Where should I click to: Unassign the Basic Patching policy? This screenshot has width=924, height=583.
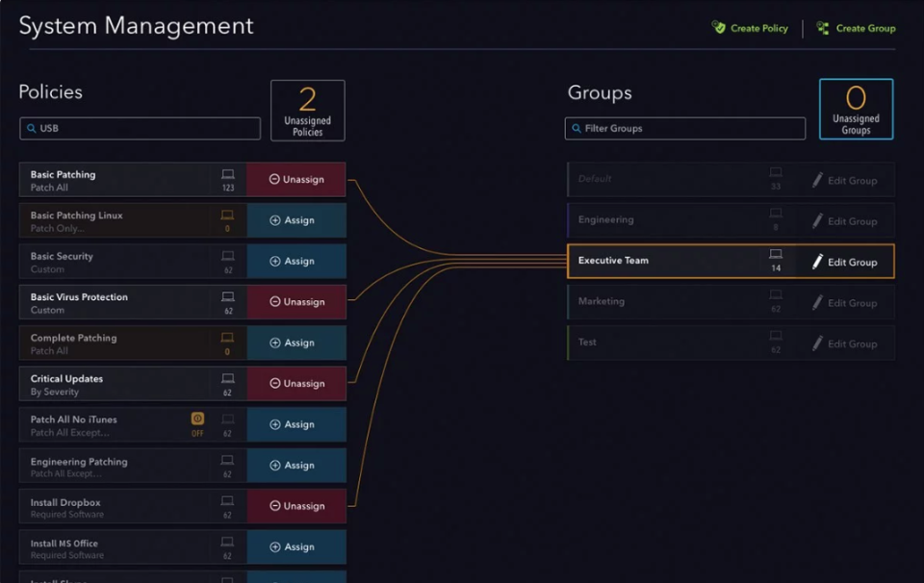(x=296, y=180)
